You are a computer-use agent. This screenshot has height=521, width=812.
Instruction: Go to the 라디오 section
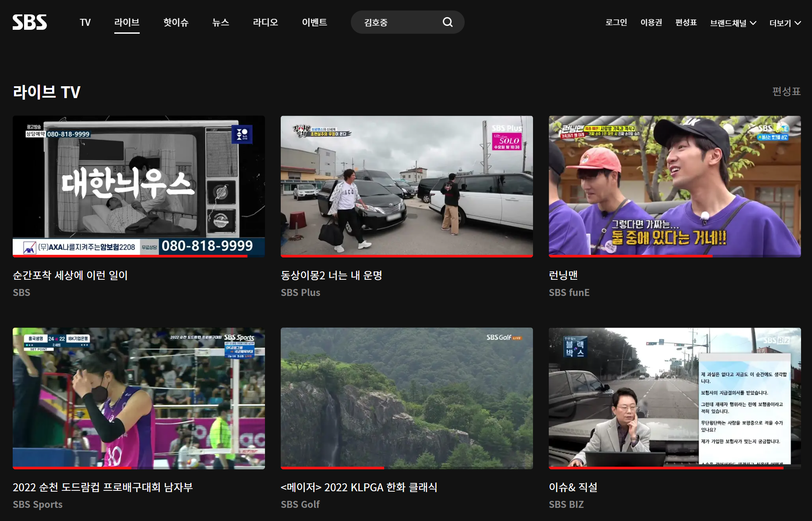point(265,22)
